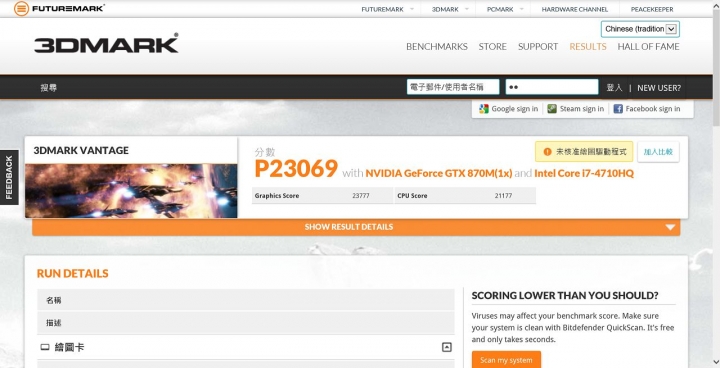This screenshot has width=720, height=368.
Task: Click the 3DMARK VANTAGE heading
Action: (x=81, y=151)
